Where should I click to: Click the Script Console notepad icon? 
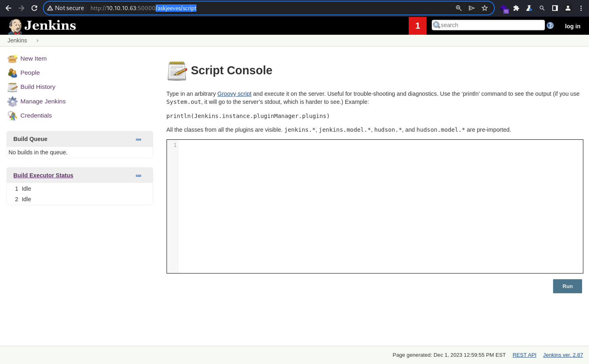click(x=177, y=71)
